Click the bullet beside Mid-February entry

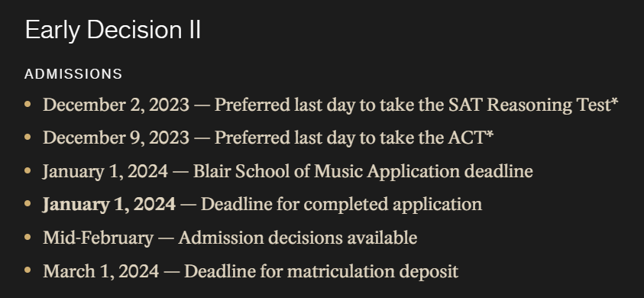28,237
